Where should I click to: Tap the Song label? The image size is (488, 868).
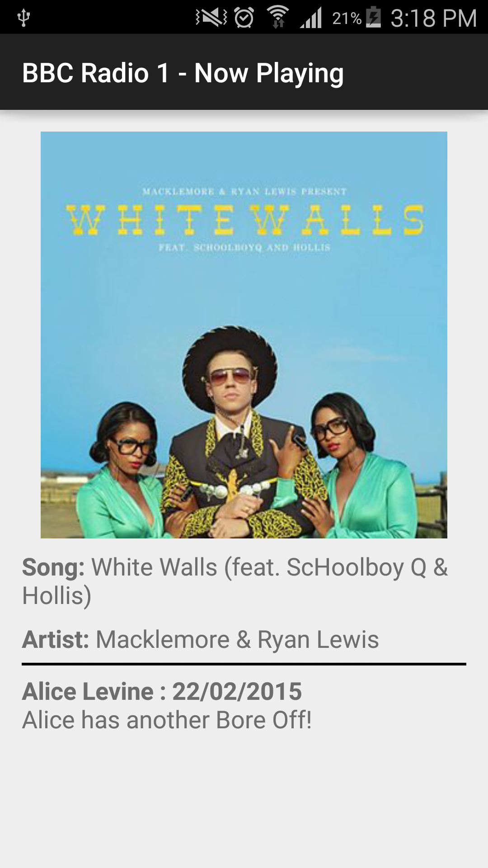tap(53, 567)
